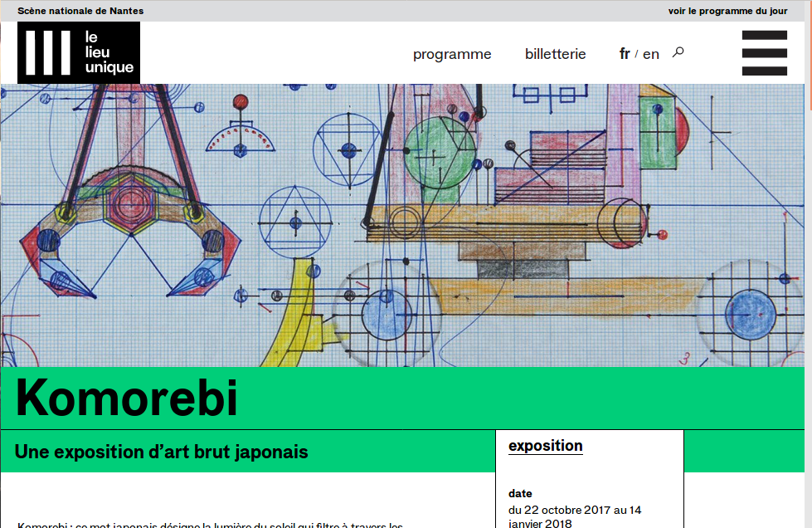The height and width of the screenshot is (528, 812).
Task: Click 'Scène nationale de Nantes' text
Action: [80, 11]
